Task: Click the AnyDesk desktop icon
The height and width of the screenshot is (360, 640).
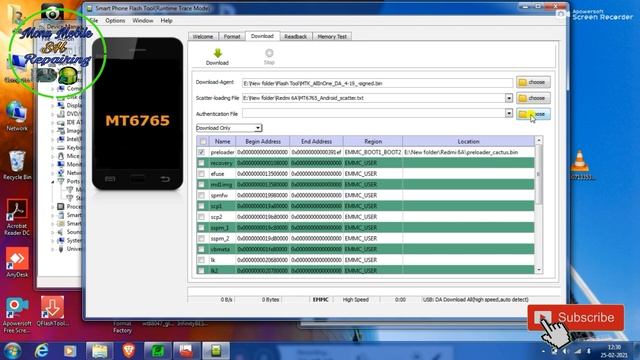Action: coord(17,262)
